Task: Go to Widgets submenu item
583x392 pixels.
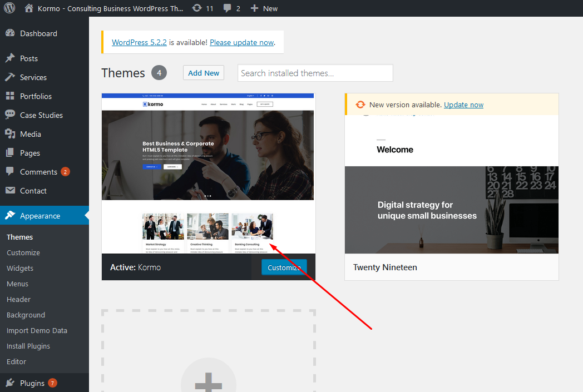Action: (20, 268)
